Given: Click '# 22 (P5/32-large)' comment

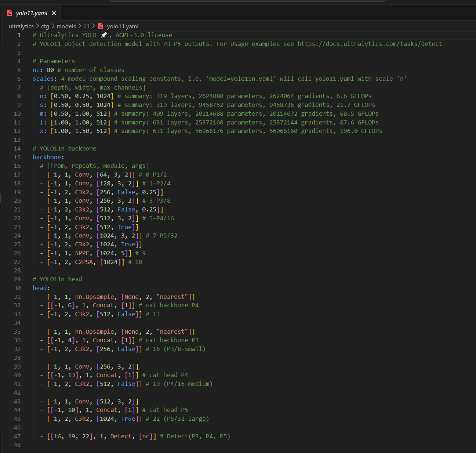Looking at the screenshot, I should (177, 418).
